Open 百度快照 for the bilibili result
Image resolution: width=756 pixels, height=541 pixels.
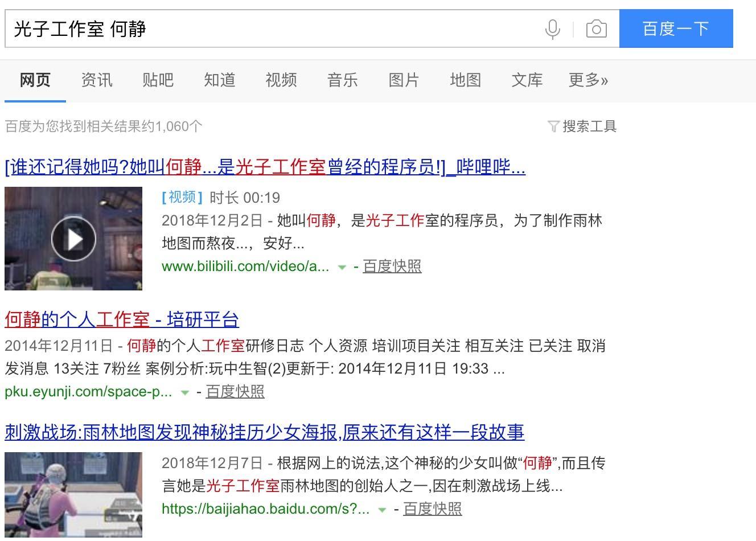click(392, 267)
